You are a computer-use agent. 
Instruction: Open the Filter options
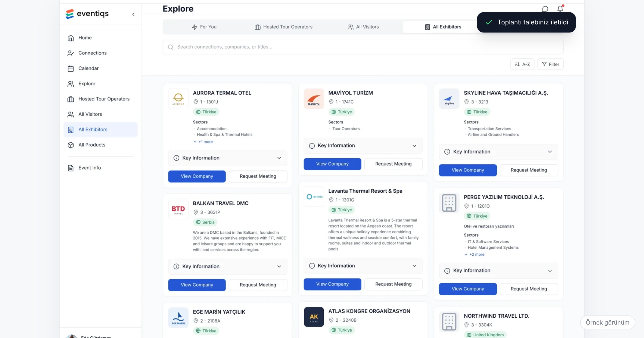[x=550, y=64]
